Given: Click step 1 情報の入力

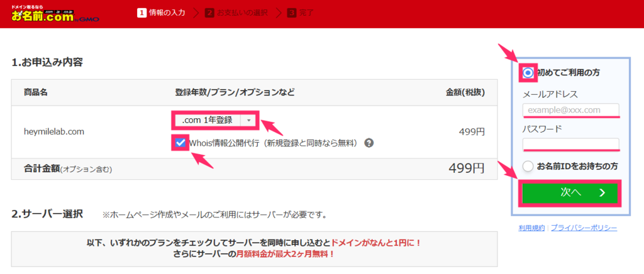Looking at the screenshot, I should pyautogui.click(x=161, y=13).
